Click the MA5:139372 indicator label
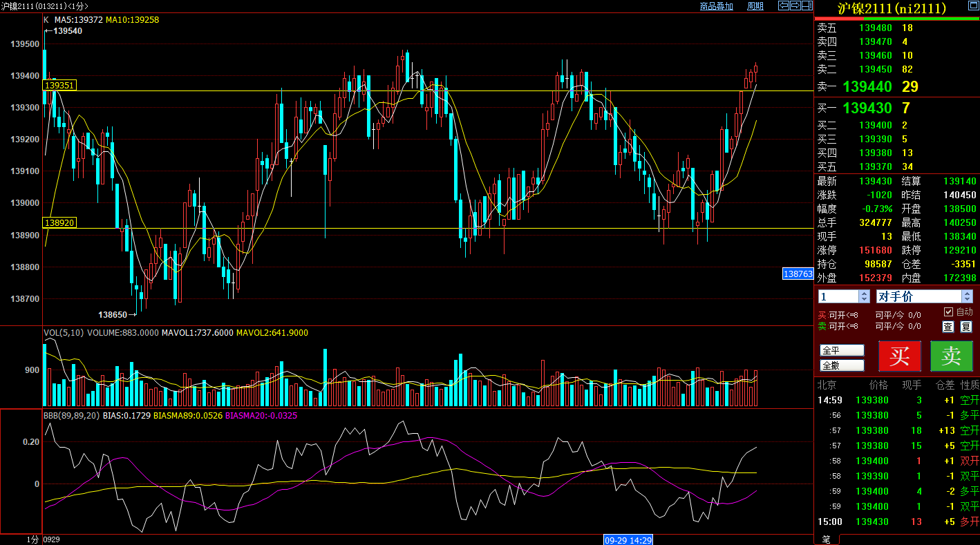Screen dimensions: 980x545 (x=79, y=20)
